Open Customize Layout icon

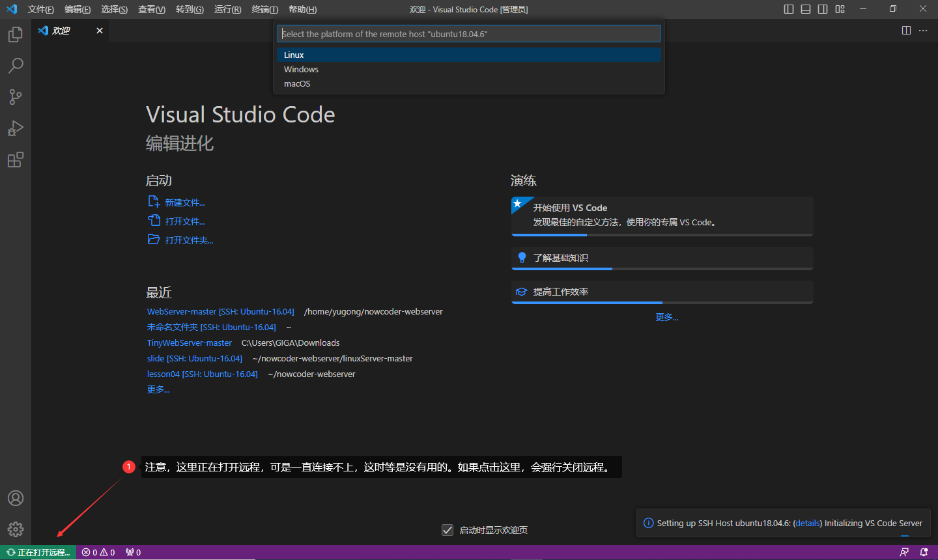[840, 9]
